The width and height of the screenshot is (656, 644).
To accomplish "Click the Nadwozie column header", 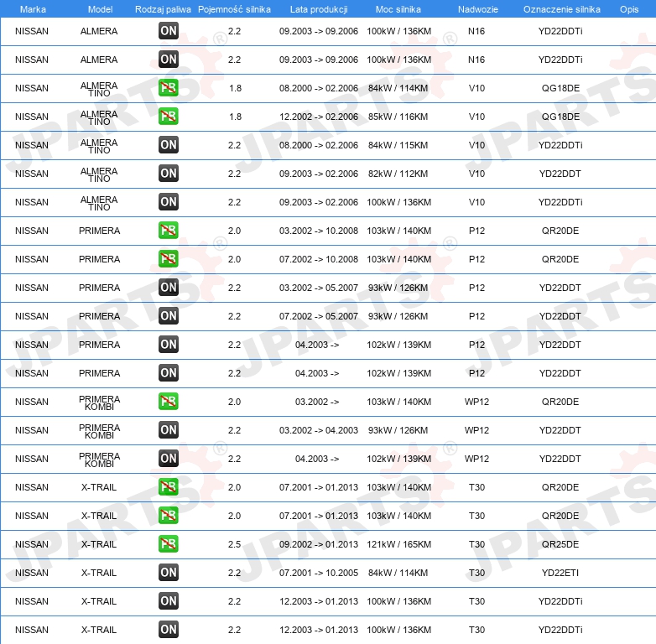I will (x=478, y=9).
